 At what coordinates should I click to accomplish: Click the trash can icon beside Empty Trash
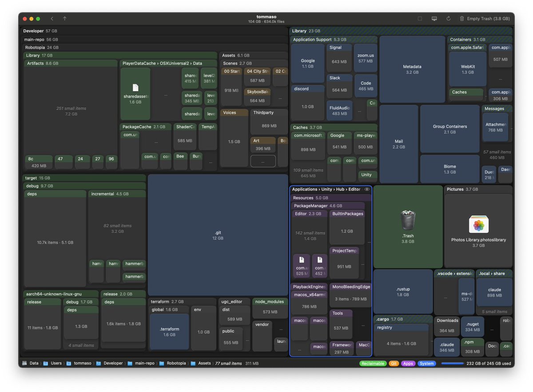pos(462,19)
